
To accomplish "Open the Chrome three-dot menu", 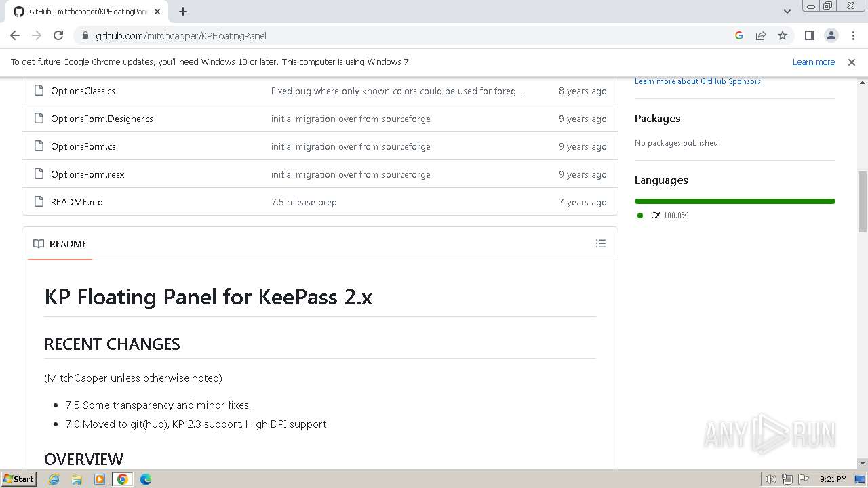I will point(852,35).
